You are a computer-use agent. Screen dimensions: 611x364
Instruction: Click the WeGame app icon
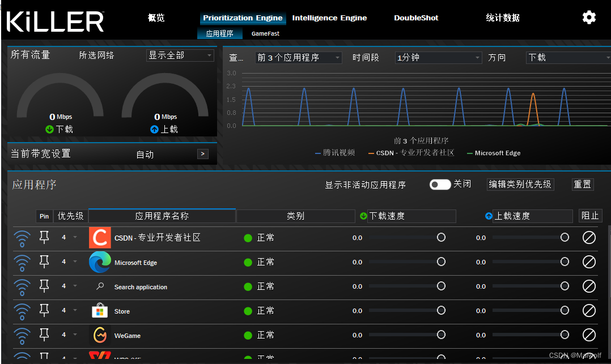(x=100, y=335)
